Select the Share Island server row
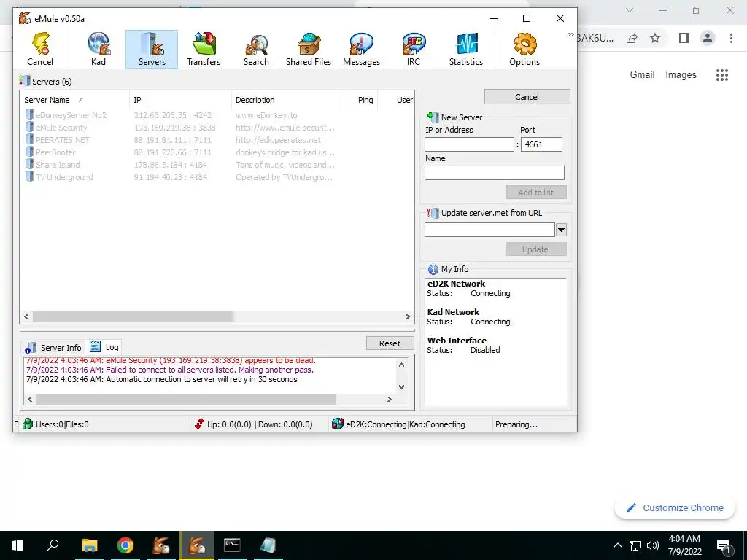This screenshot has width=747, height=560. point(217,165)
